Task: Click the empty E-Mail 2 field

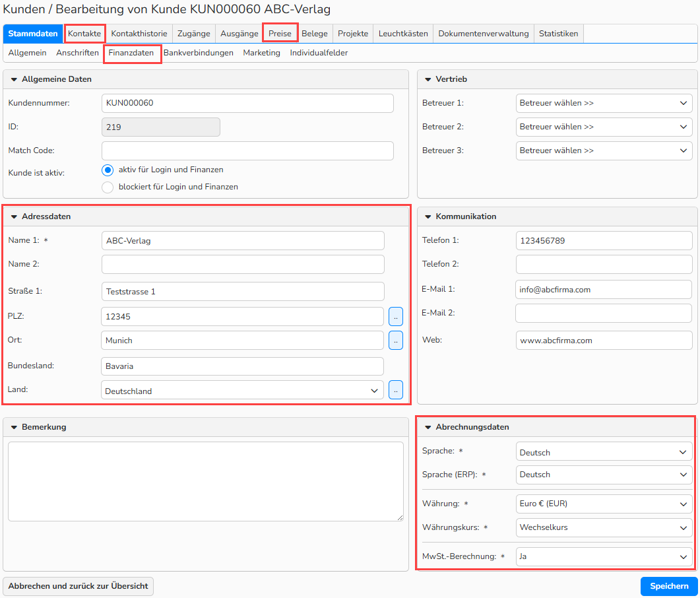Action: click(x=604, y=313)
